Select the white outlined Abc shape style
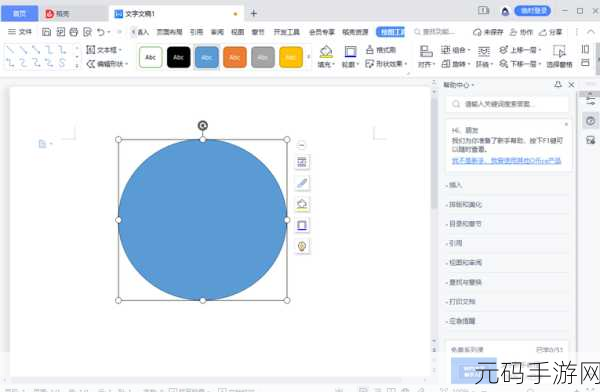Viewport: 600px width, 392px height. [151, 57]
